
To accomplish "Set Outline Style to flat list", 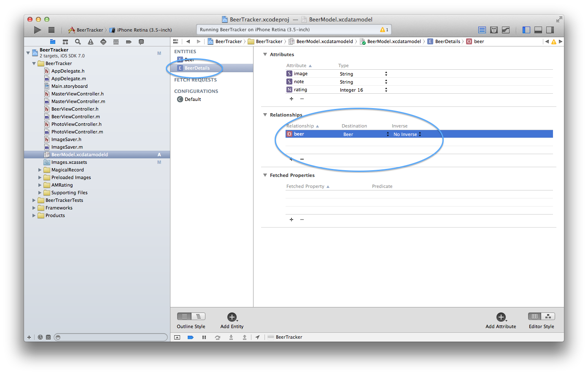I will [x=184, y=316].
